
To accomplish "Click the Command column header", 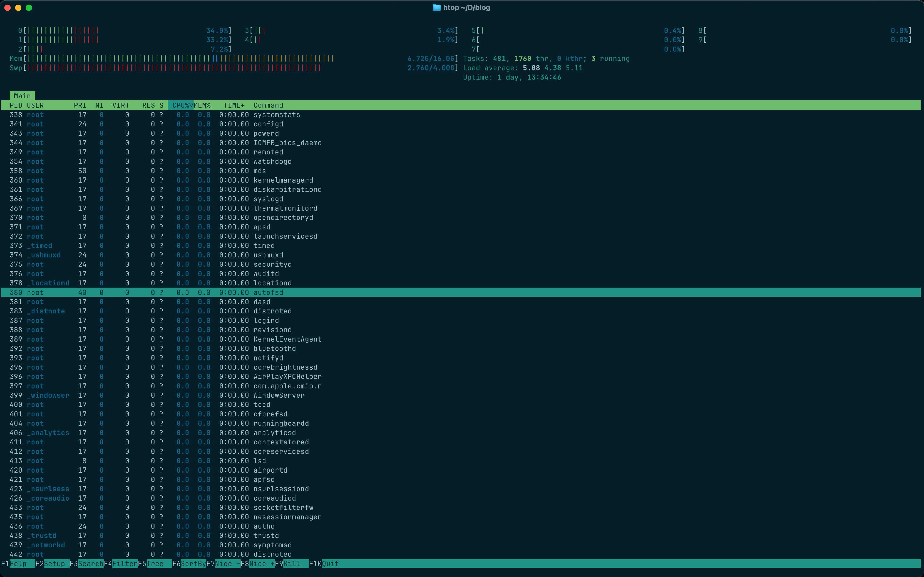I will point(268,105).
